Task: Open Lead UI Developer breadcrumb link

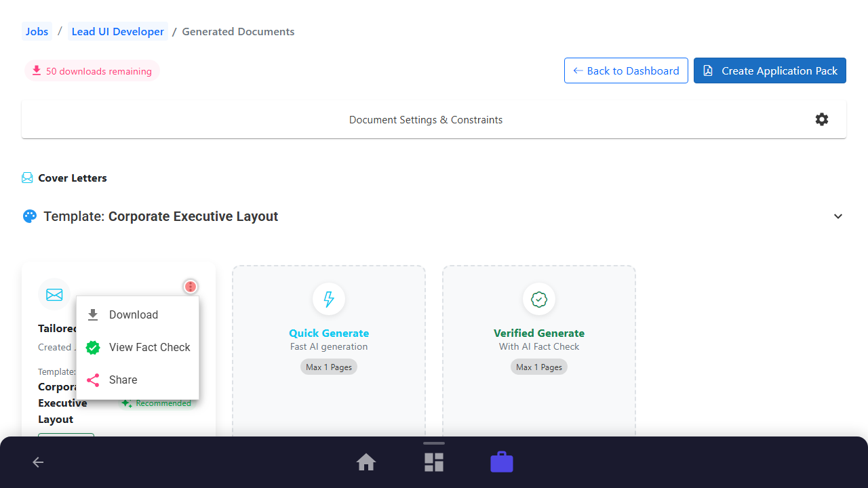Action: tap(118, 31)
